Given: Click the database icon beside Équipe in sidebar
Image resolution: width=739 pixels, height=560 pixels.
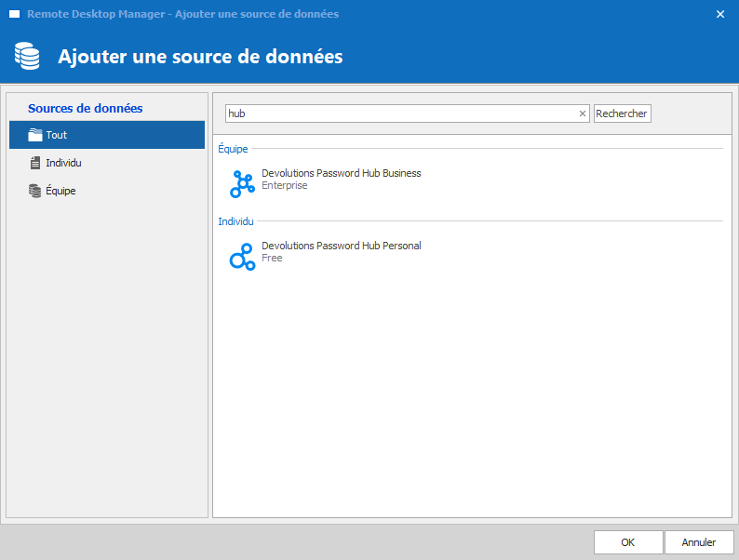Looking at the screenshot, I should point(35,191).
